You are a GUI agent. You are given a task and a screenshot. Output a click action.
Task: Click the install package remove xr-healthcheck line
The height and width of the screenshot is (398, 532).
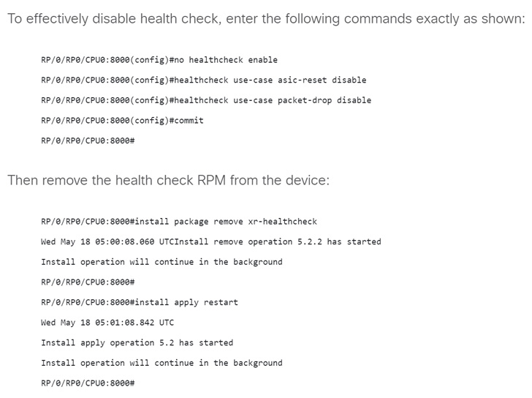click(179, 222)
